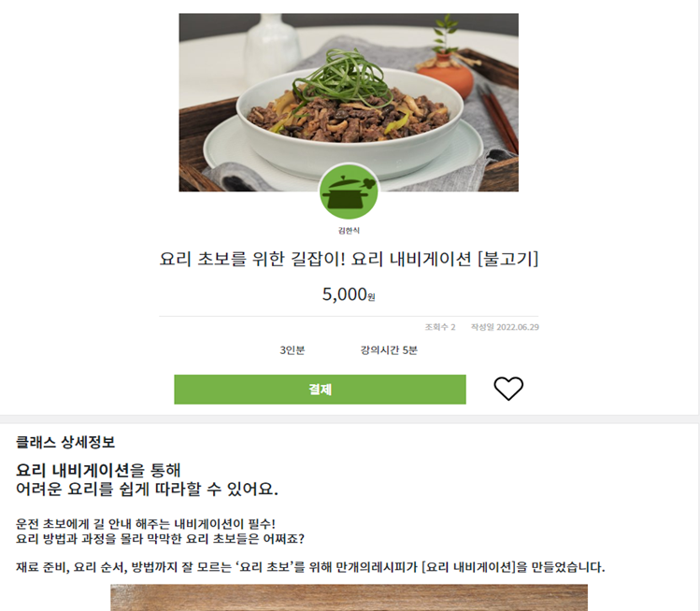
Task: Select the class title ending with [불고기]
Action: point(349,259)
